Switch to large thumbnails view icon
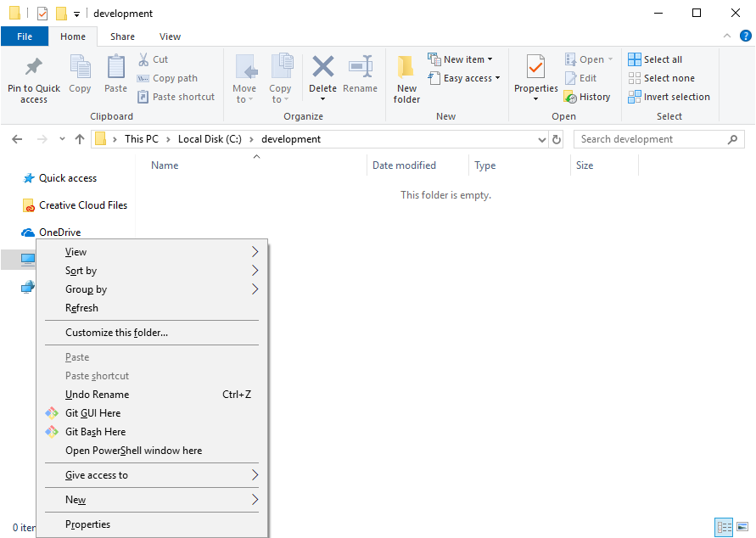Screen dimensions: 756x538 [x=742, y=527]
